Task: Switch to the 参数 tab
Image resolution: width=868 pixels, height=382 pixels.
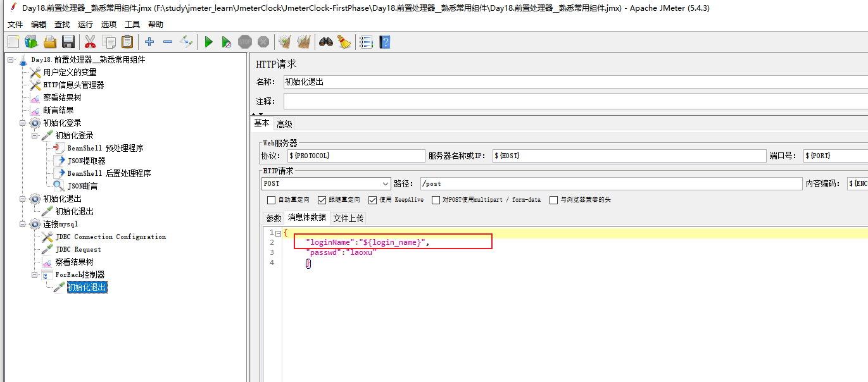Action: (x=274, y=218)
